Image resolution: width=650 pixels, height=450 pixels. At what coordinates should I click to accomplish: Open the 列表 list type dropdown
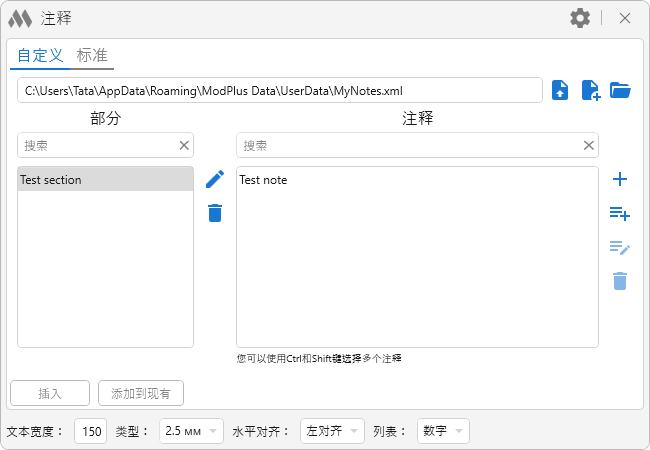(443, 432)
